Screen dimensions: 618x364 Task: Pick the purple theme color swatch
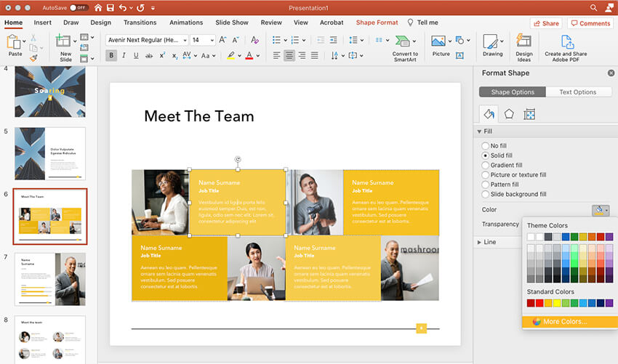click(609, 237)
